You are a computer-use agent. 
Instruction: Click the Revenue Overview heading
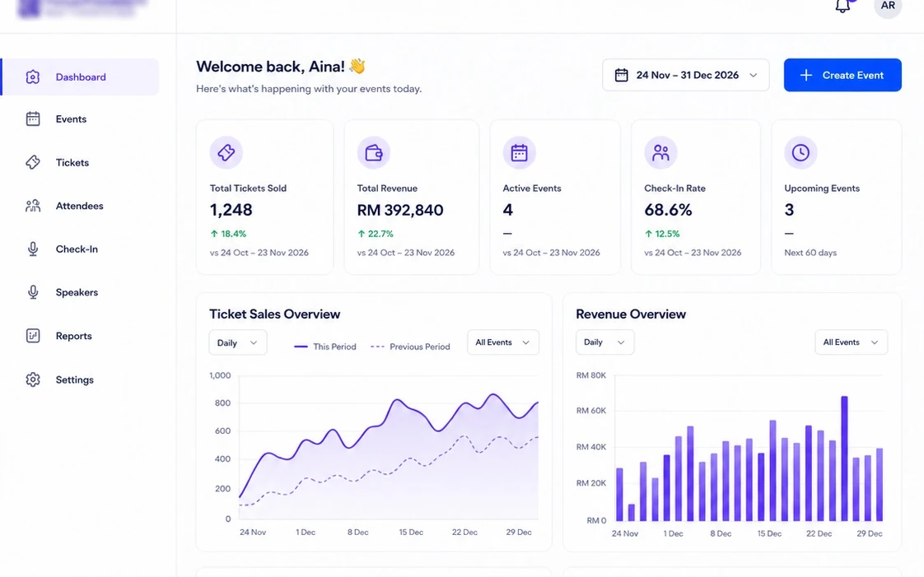tap(631, 314)
